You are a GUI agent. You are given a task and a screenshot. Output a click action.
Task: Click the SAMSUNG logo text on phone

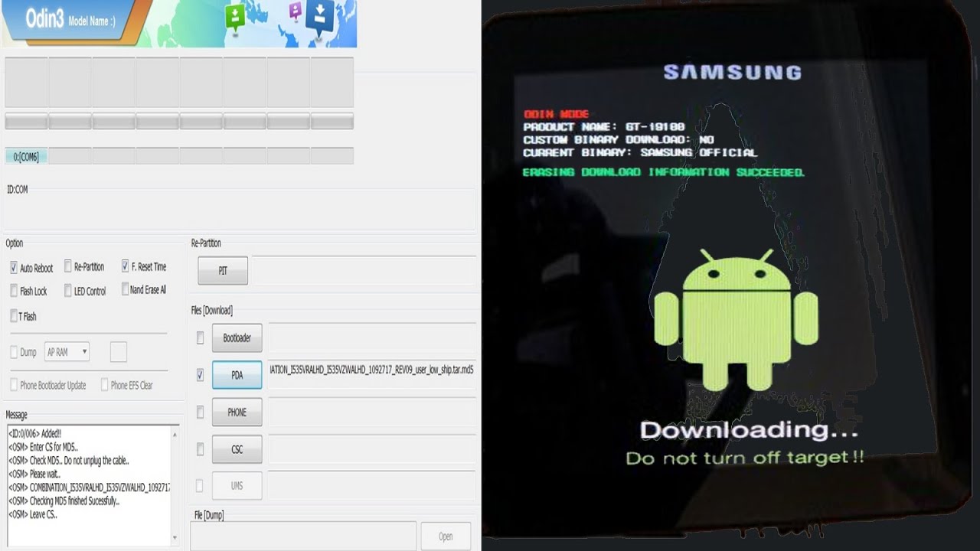click(x=733, y=73)
